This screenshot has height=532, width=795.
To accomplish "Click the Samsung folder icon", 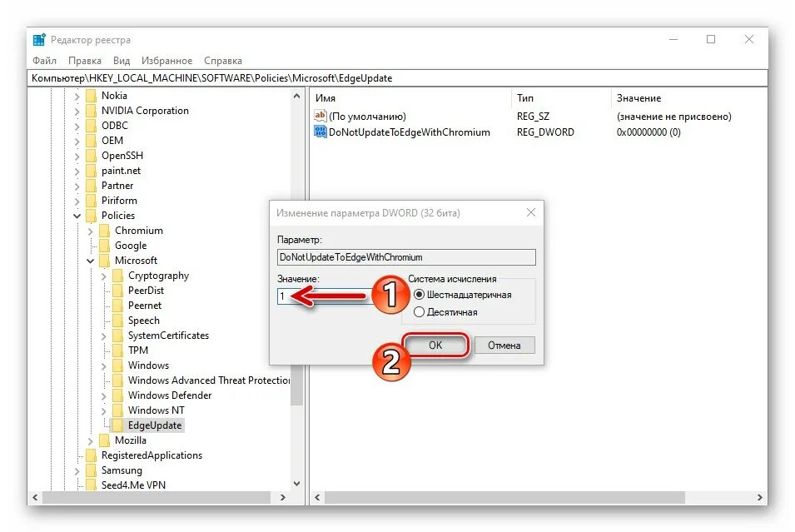I will click(92, 470).
